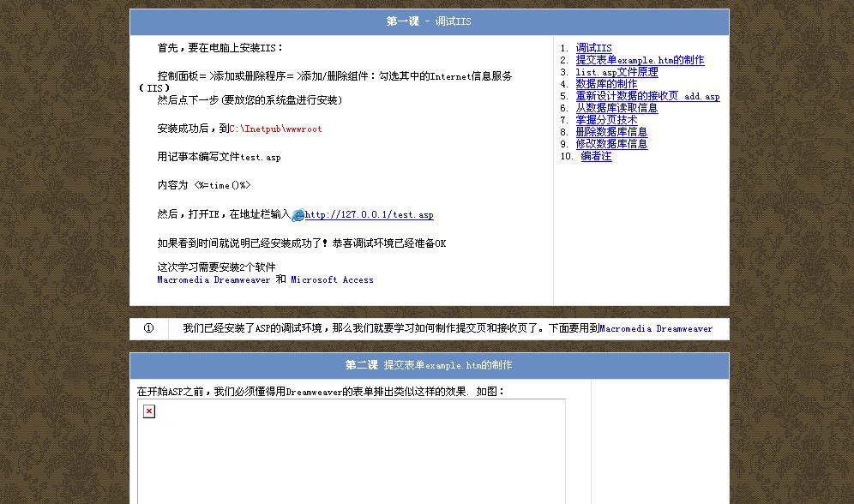Open the 提交表单example.htm的制作 link
854x504 pixels.
[640, 60]
